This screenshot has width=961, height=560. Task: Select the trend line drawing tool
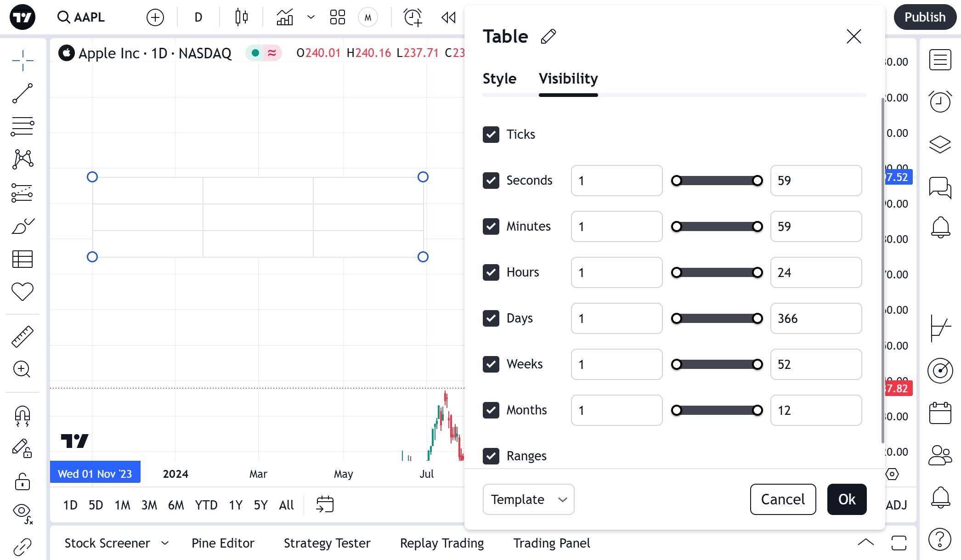(x=23, y=93)
